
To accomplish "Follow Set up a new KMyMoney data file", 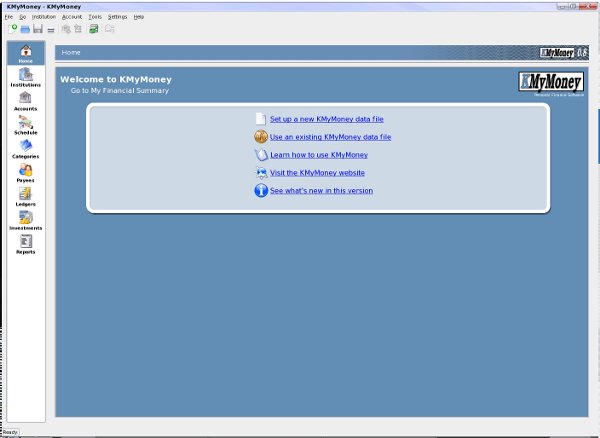I will (x=326, y=119).
